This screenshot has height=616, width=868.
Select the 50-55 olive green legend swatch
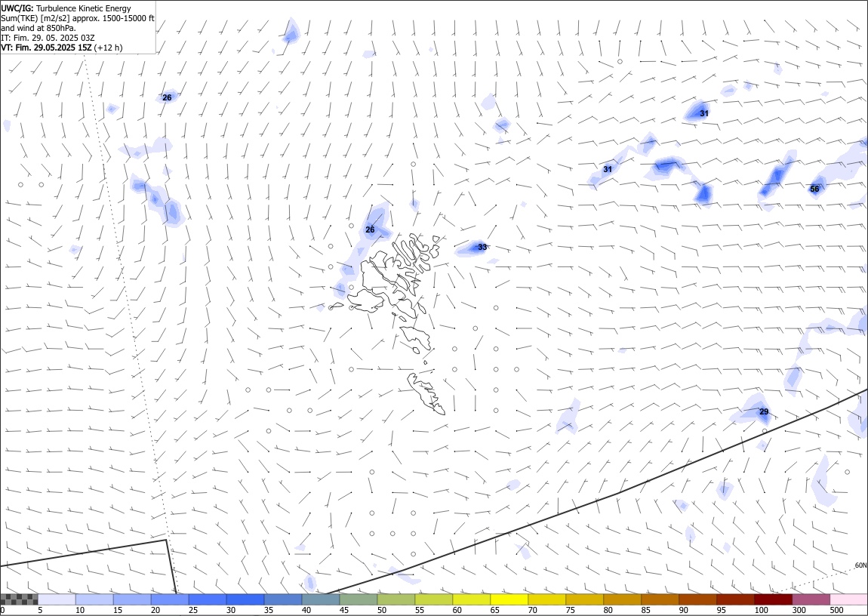(396, 599)
